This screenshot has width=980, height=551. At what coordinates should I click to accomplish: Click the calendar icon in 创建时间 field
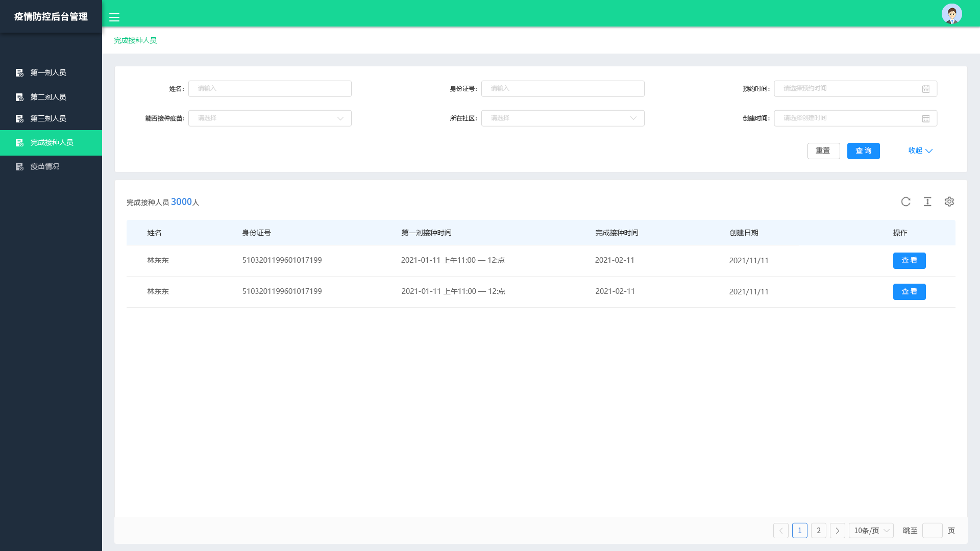point(926,118)
